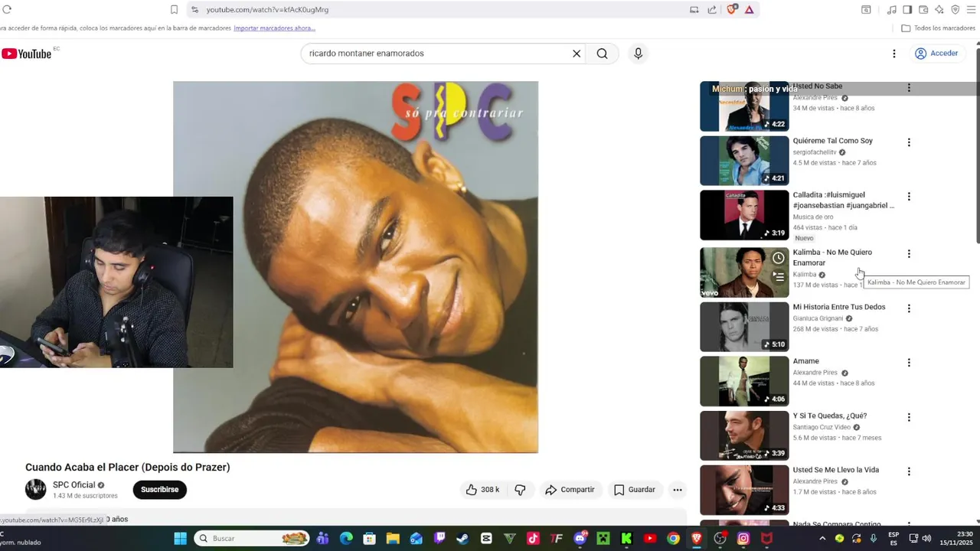Open the Amame video title
This screenshot has height=551, width=980.
point(806,361)
